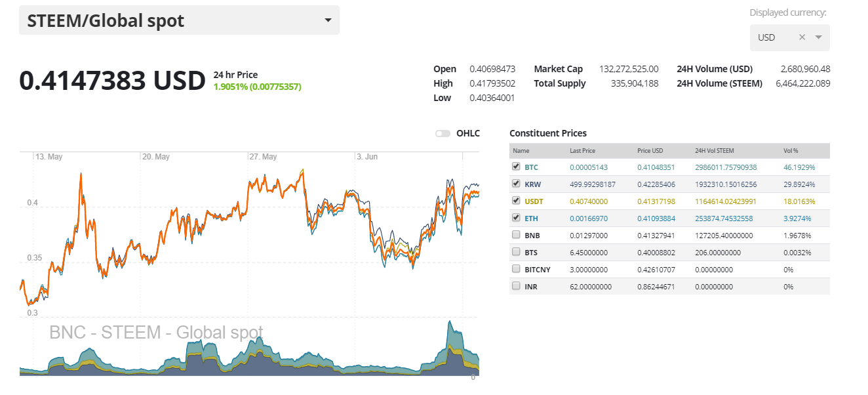Click ETH last price 0.00166970
The height and width of the screenshot is (395, 868).
click(x=589, y=218)
